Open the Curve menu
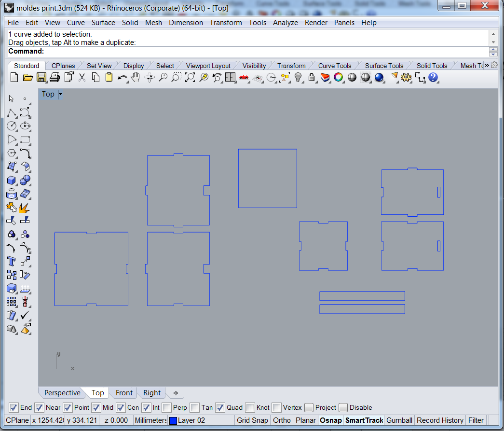The height and width of the screenshot is (431, 504). coord(76,23)
